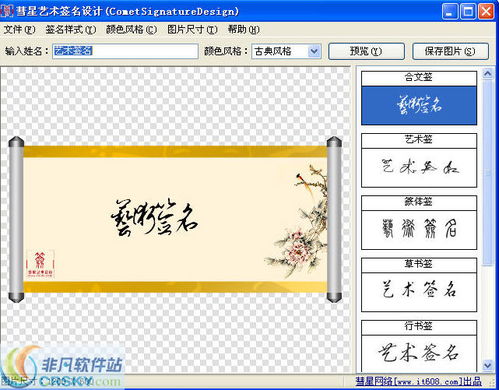Viewport: 499px width, 390px height.
Task: Select the 草书签 cursive style preview
Action: 419,292
